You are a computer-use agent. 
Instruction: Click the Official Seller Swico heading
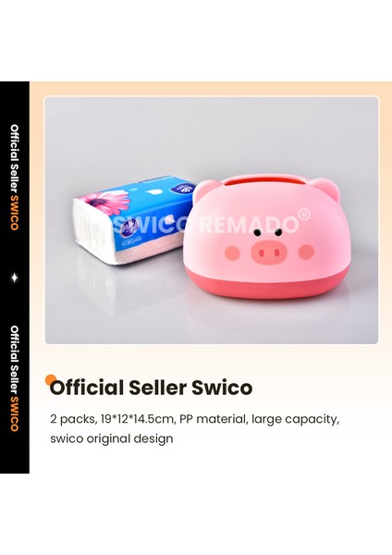click(x=151, y=388)
